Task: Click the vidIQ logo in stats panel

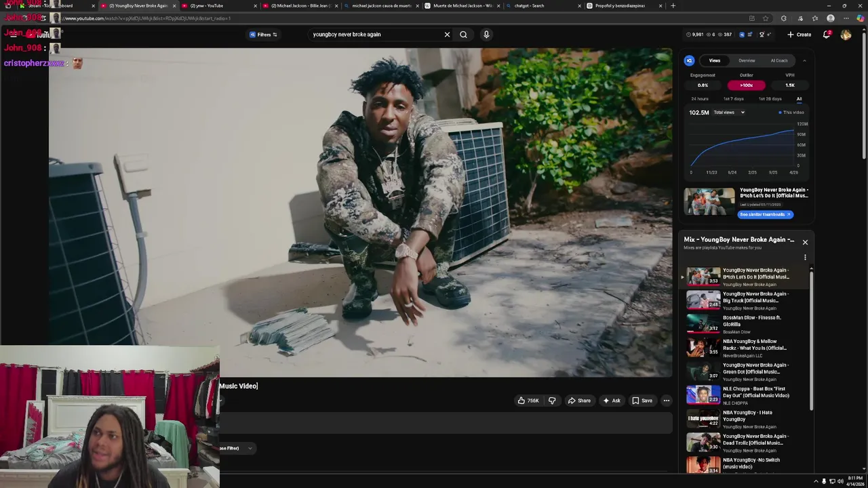Action: 689,60
